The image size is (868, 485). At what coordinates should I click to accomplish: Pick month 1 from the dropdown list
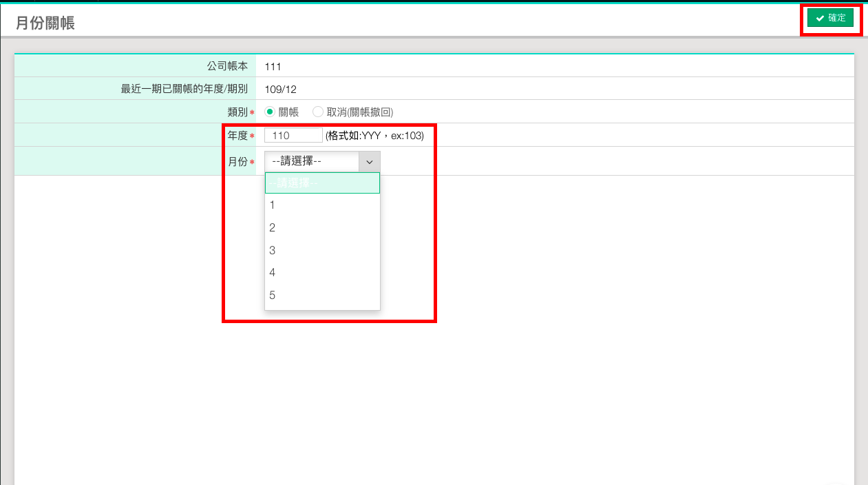[322, 205]
